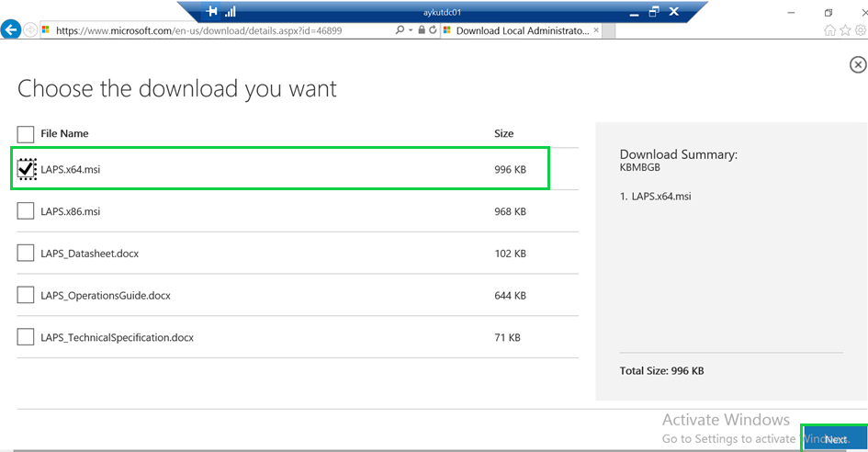This screenshot has width=868, height=452.
Task: Switch to the Download Local Administrator tab
Action: tap(519, 30)
